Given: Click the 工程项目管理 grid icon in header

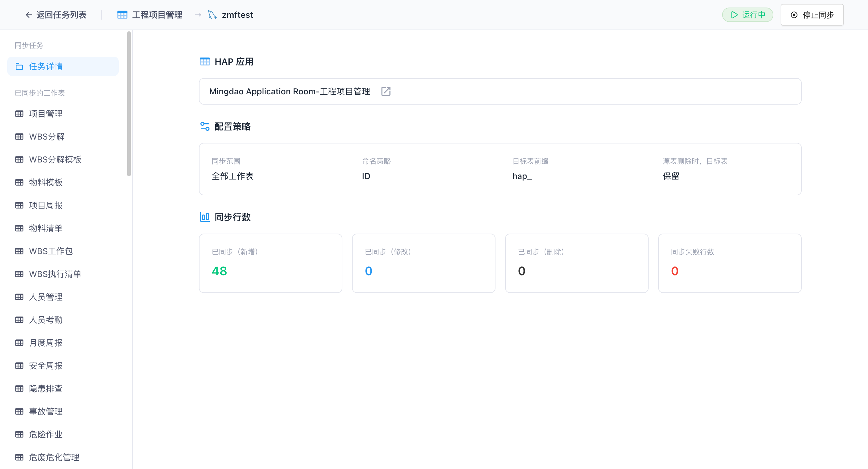Looking at the screenshot, I should pyautogui.click(x=122, y=15).
